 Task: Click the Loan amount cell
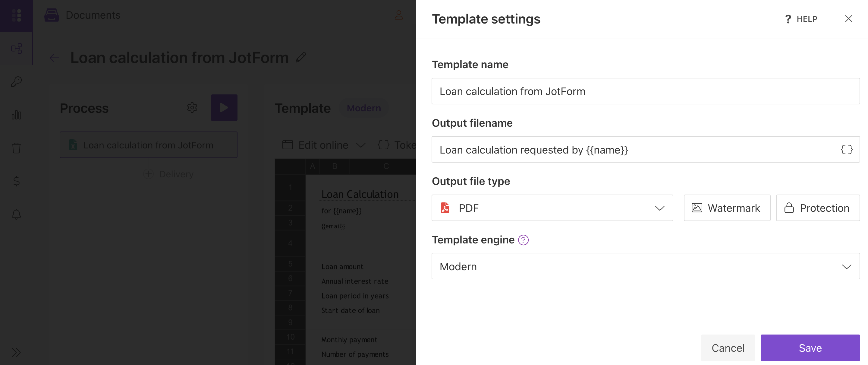(x=342, y=267)
